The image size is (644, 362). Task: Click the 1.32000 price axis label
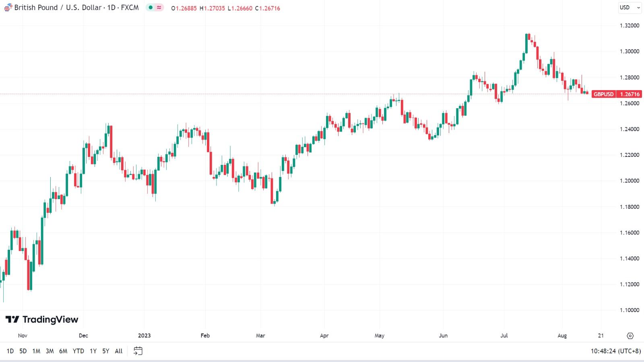click(x=630, y=25)
